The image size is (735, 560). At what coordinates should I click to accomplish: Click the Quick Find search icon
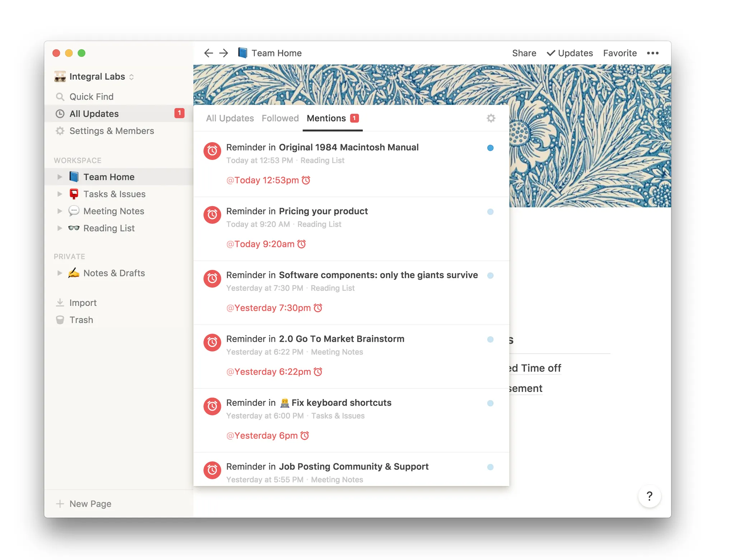60,97
